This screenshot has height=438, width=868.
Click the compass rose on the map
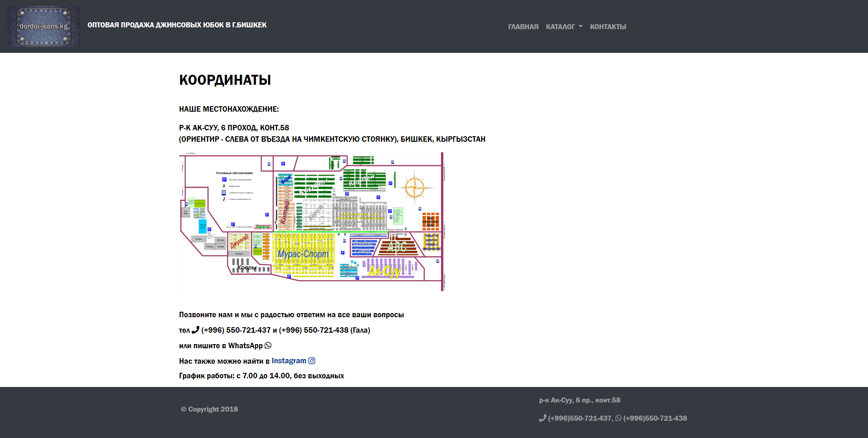tap(415, 187)
